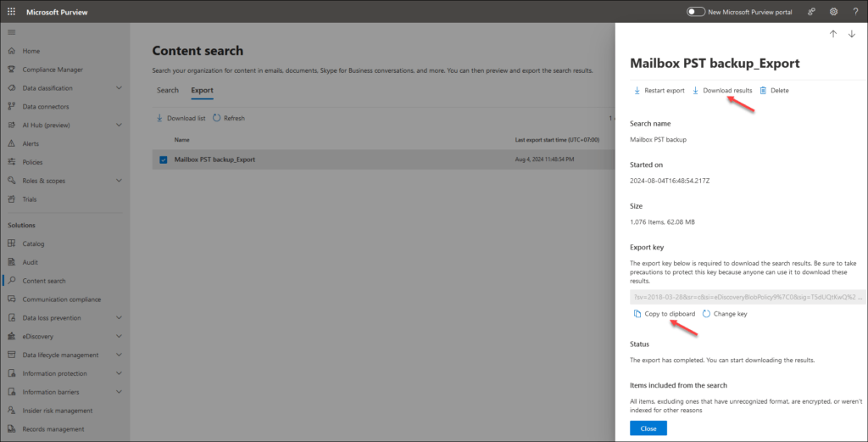Viewport: 868px width, 442px height.
Task: Expand the Roles & scopes chevron
Action: pos(119,181)
